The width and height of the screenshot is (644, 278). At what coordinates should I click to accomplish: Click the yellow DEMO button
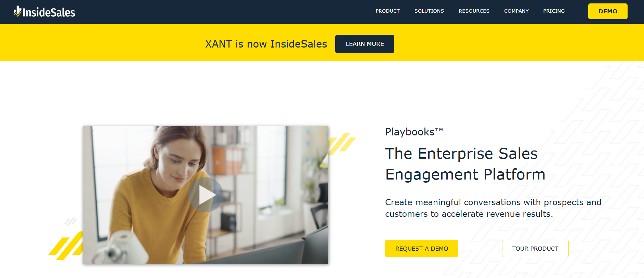(608, 11)
